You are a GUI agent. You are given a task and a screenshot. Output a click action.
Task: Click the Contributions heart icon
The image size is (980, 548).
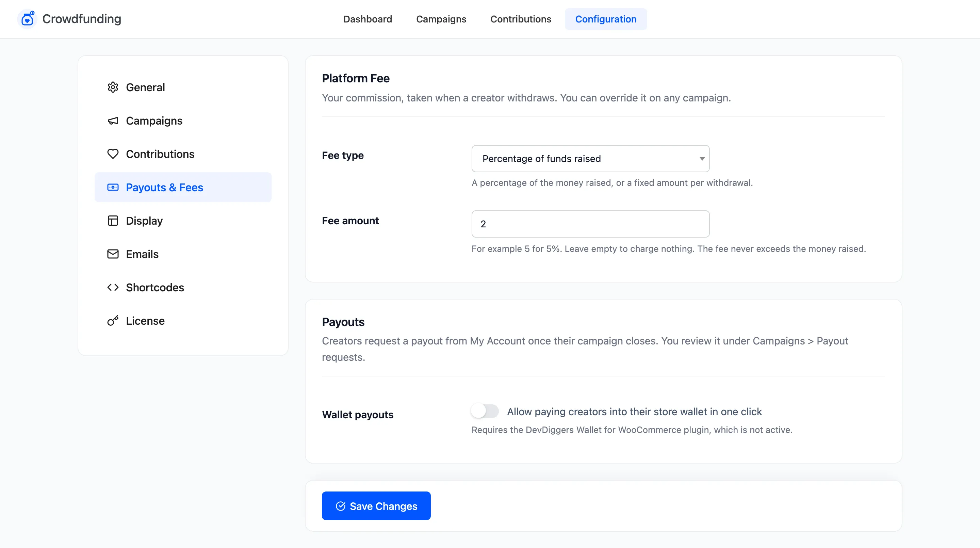113,154
